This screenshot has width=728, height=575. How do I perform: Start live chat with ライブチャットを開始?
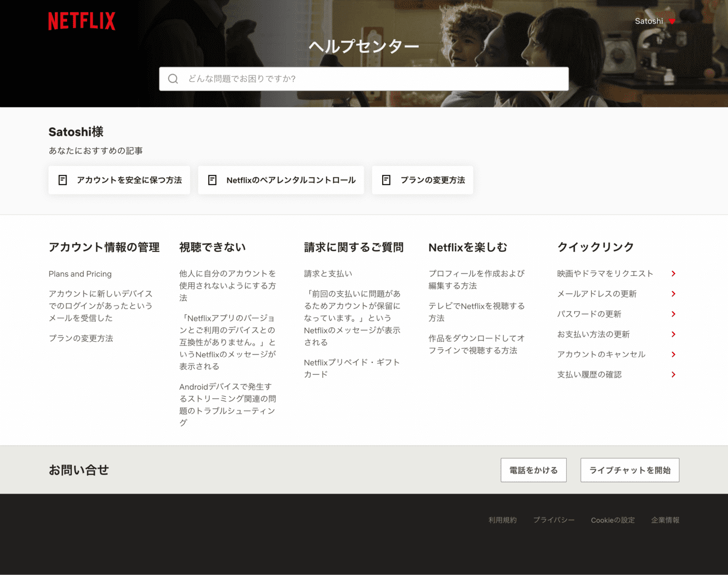click(x=630, y=470)
